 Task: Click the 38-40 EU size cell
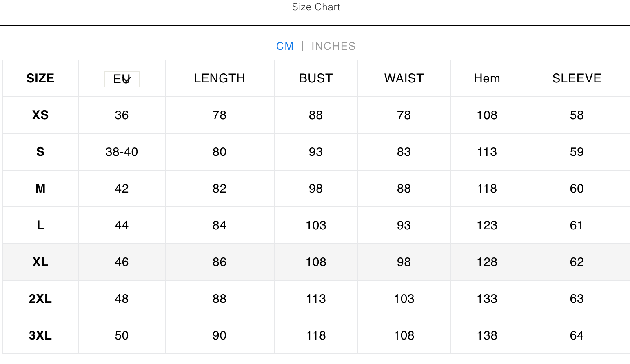(122, 152)
